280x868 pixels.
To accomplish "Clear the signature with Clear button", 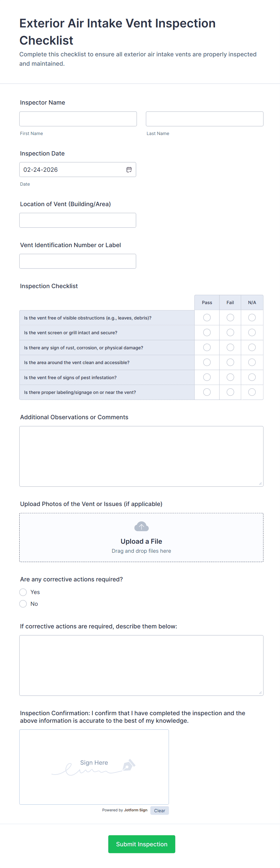I will [160, 811].
